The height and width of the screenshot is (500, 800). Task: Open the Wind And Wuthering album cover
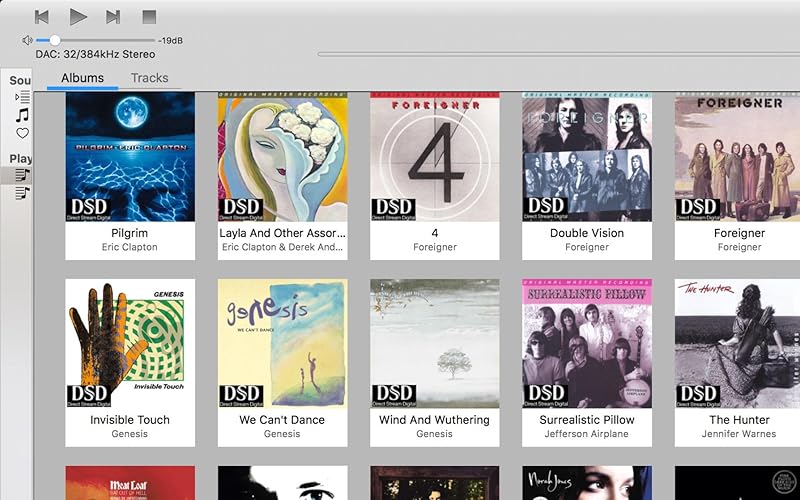click(435, 343)
